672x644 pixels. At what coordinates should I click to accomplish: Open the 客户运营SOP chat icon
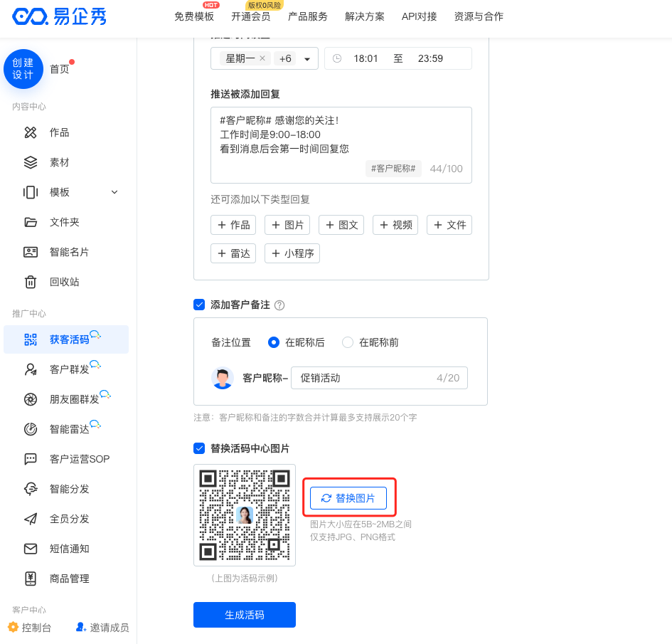tap(31, 459)
